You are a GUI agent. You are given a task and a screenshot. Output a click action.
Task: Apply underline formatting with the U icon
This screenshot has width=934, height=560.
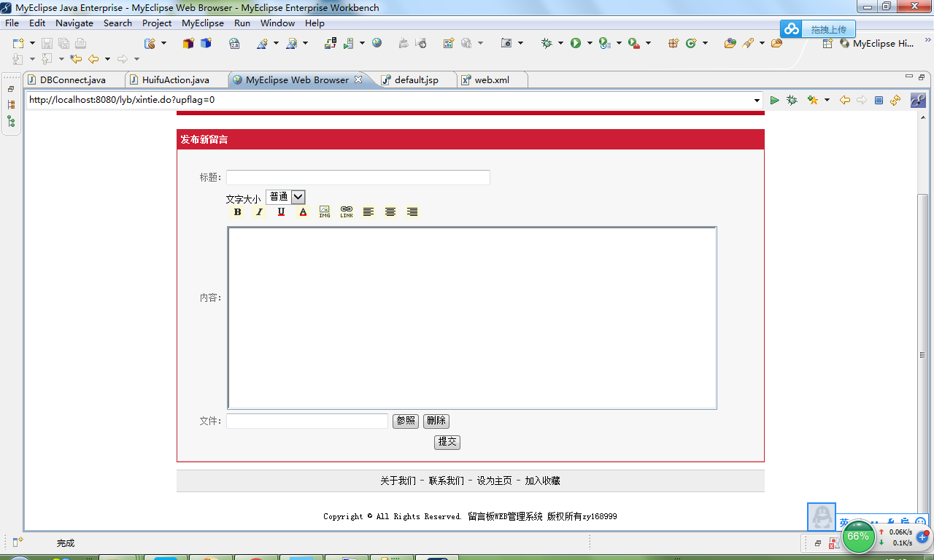pyautogui.click(x=281, y=211)
